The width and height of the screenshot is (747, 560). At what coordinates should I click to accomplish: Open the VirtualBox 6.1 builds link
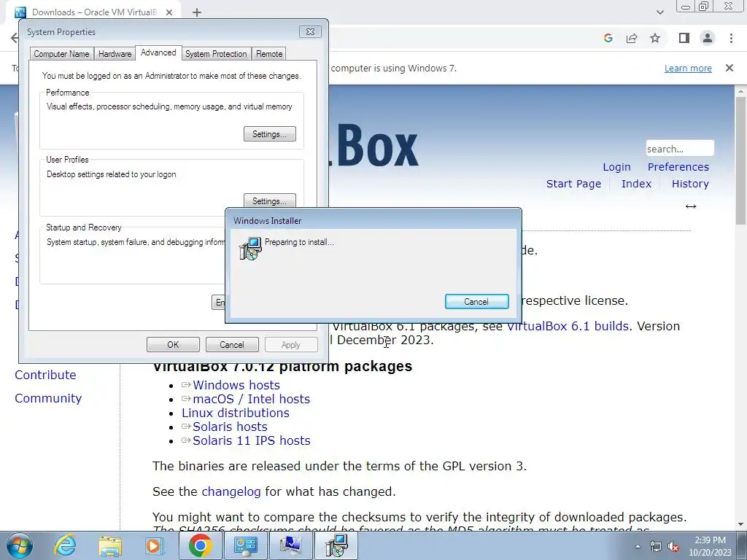point(568,326)
